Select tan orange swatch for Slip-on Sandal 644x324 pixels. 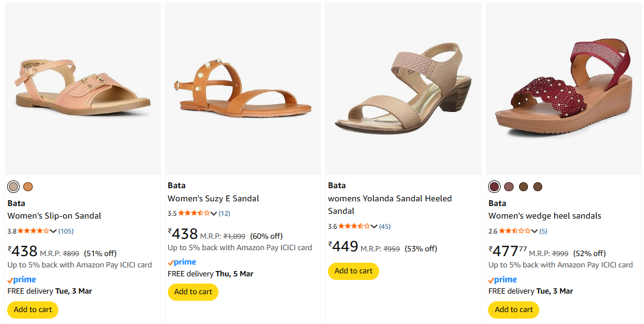(28, 187)
